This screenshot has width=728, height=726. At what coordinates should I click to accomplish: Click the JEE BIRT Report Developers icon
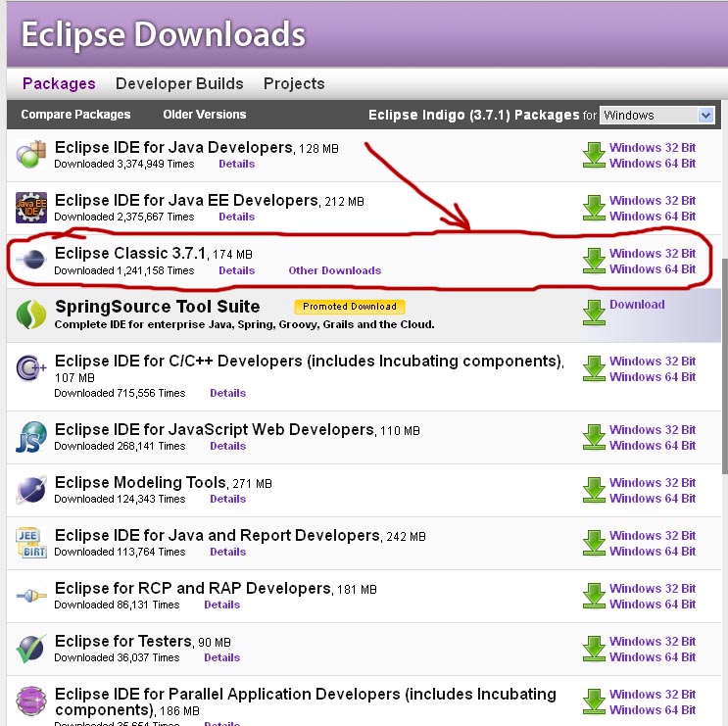31,543
